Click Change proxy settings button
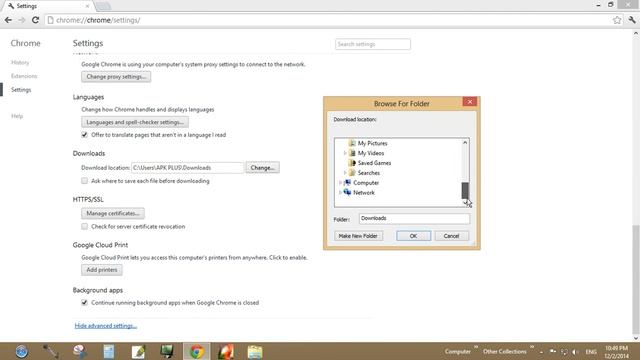Screen dimensions: 640x360 pos(116,77)
